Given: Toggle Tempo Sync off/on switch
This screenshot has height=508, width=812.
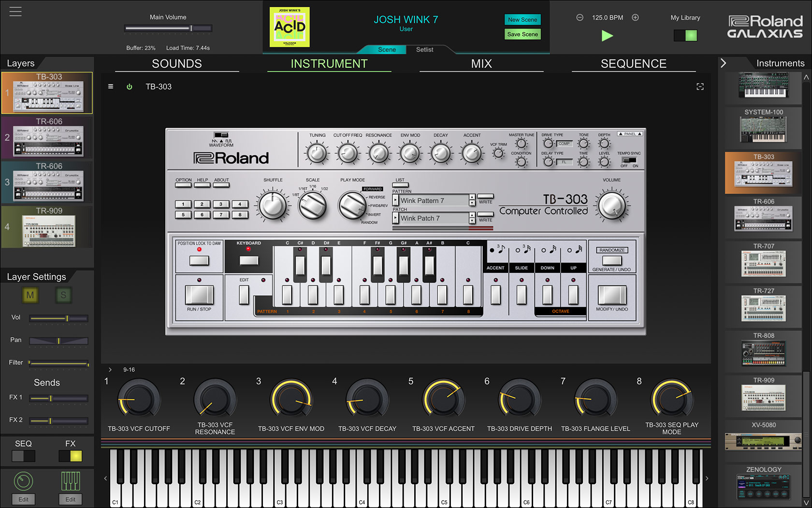Looking at the screenshot, I should click(629, 160).
